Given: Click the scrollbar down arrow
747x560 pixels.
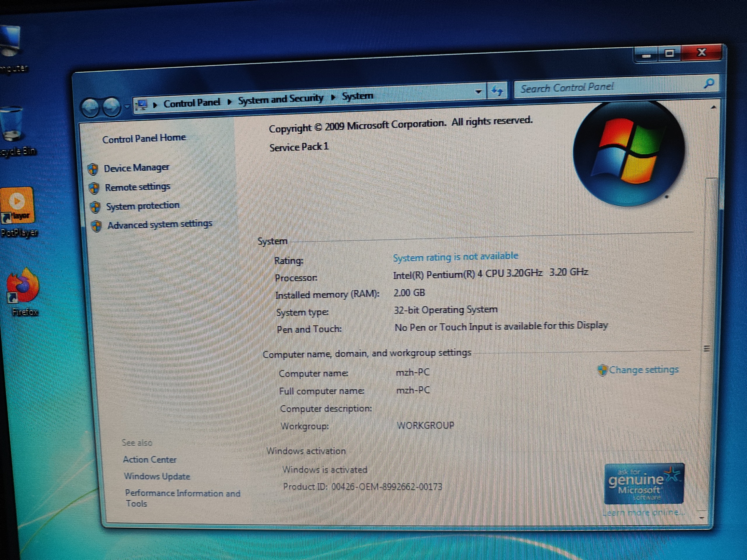Looking at the screenshot, I should 701,517.
